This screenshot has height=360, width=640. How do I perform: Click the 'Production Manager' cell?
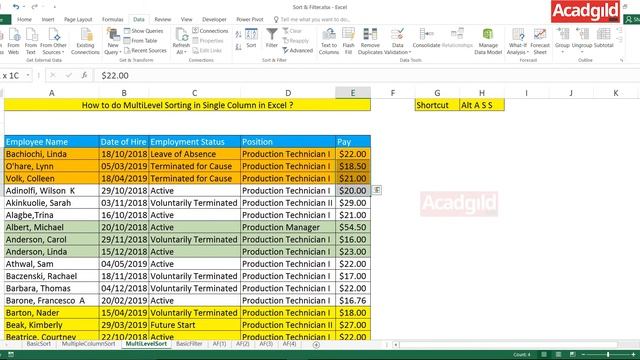(x=288, y=227)
